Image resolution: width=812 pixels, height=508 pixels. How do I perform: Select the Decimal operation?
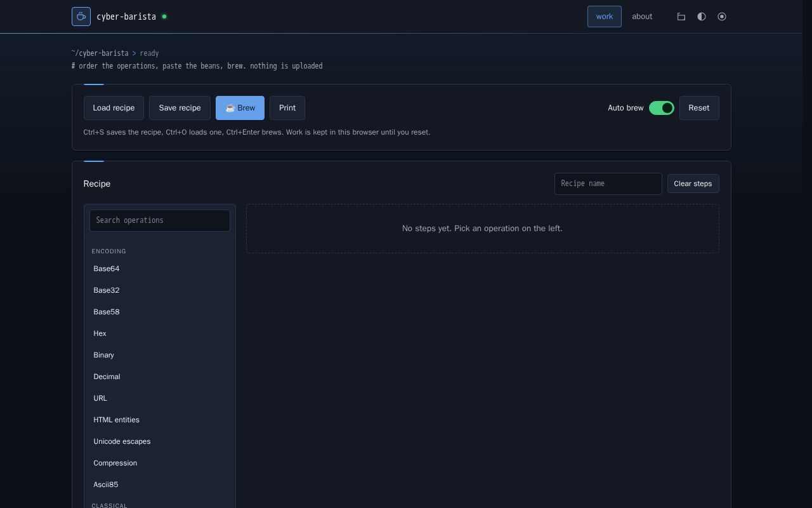coord(160,377)
